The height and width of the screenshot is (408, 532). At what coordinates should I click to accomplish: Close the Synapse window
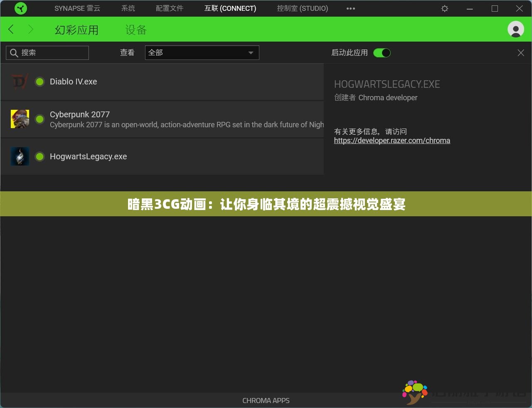(x=520, y=8)
